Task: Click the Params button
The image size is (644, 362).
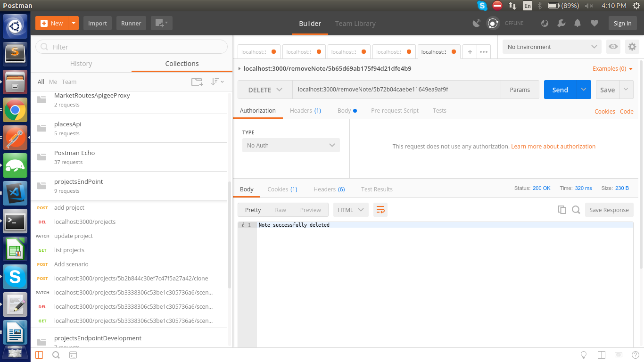Action: 520,90
